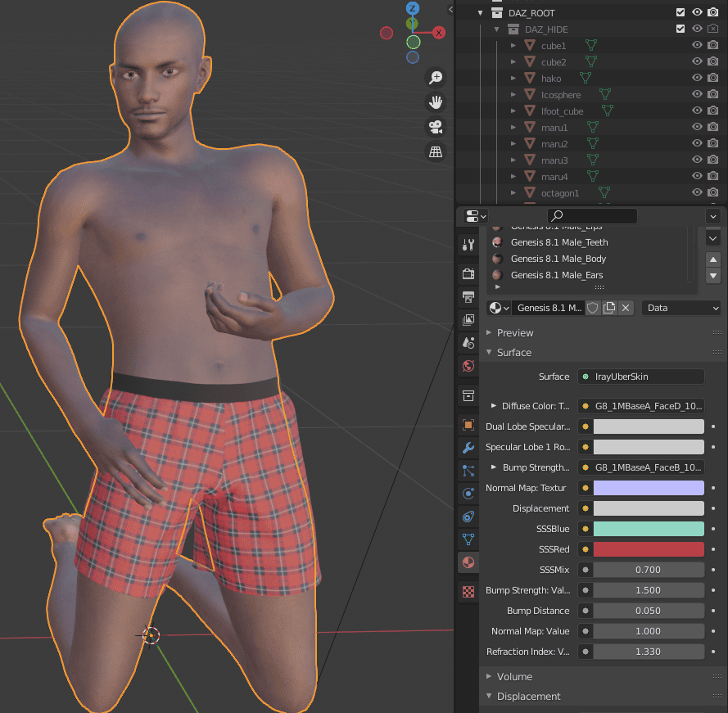Click the properties search field
This screenshot has width=728, height=713.
click(x=592, y=216)
